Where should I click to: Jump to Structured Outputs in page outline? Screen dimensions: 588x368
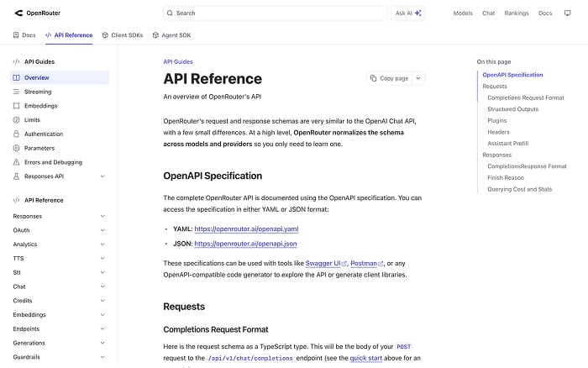512,109
